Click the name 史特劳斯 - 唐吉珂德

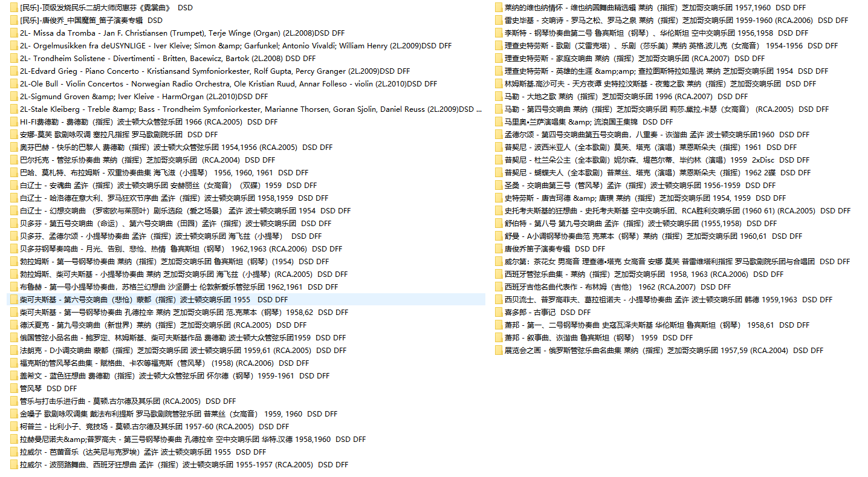click(646, 198)
